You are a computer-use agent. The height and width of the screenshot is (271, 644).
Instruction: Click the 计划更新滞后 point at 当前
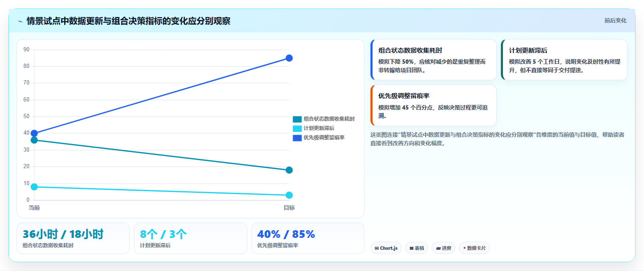tap(34, 187)
